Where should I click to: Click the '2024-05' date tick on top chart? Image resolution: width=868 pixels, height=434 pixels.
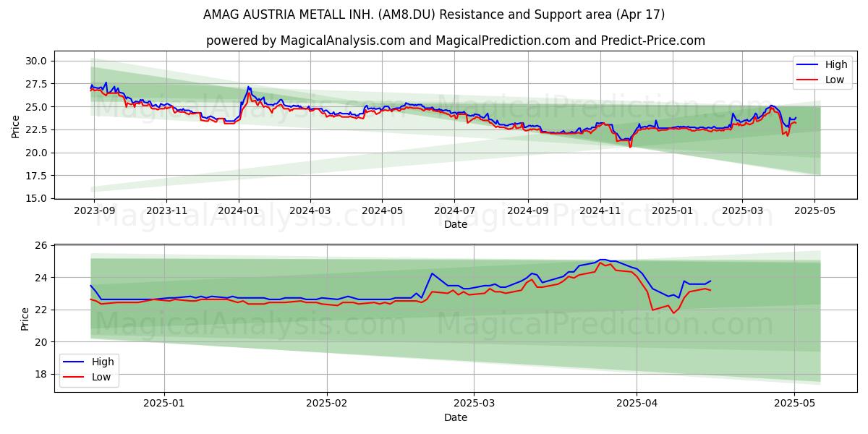click(383, 210)
